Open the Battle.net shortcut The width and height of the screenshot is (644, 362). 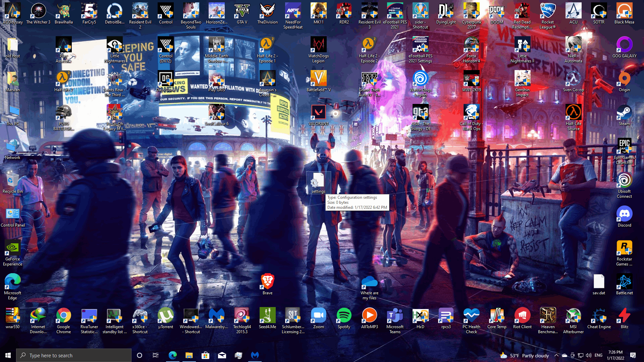pos(624,284)
